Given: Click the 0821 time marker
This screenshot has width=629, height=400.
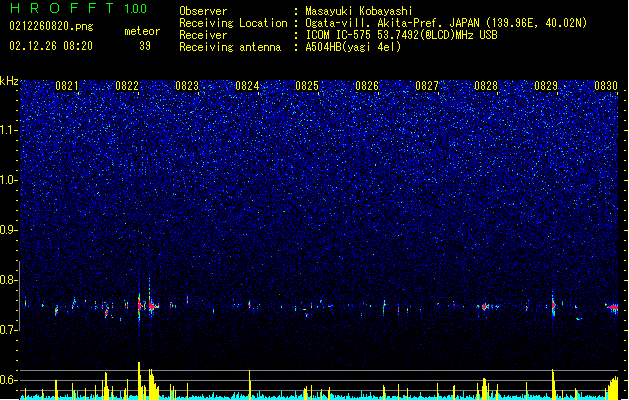Looking at the screenshot, I should pyautogui.click(x=67, y=86).
